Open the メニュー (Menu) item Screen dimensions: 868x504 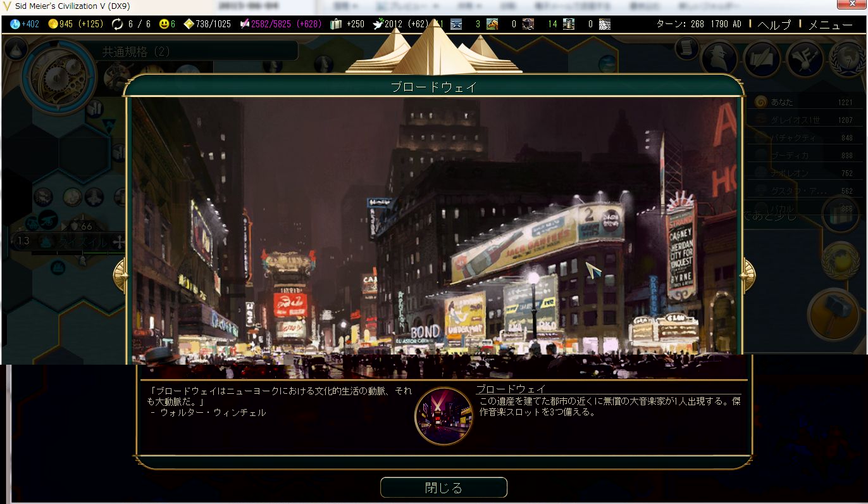[x=830, y=25]
